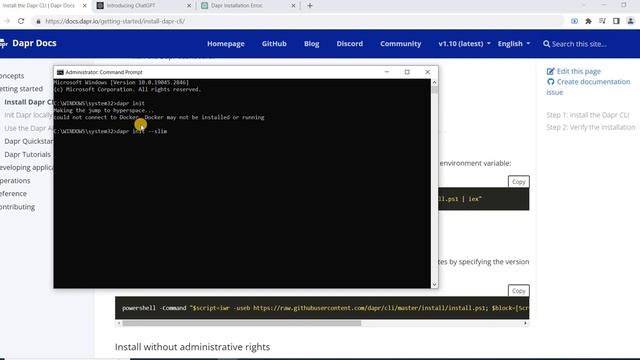
Task: Open the Community nav link
Action: click(400, 44)
